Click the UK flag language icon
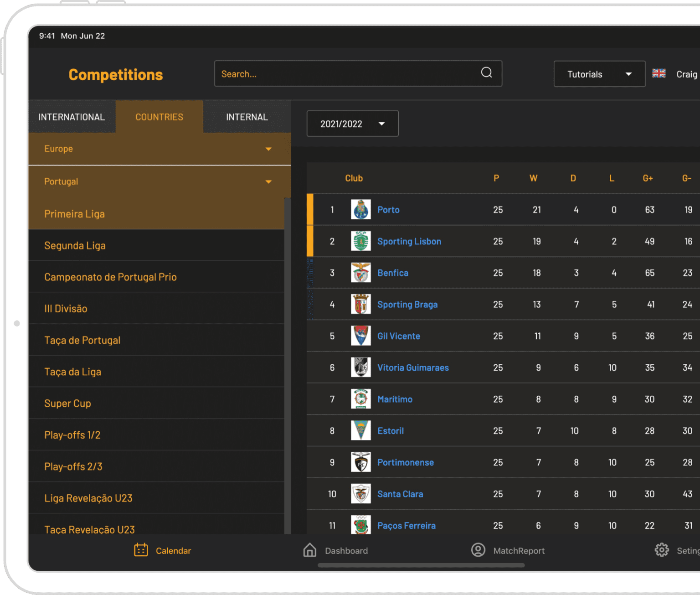 click(x=659, y=73)
